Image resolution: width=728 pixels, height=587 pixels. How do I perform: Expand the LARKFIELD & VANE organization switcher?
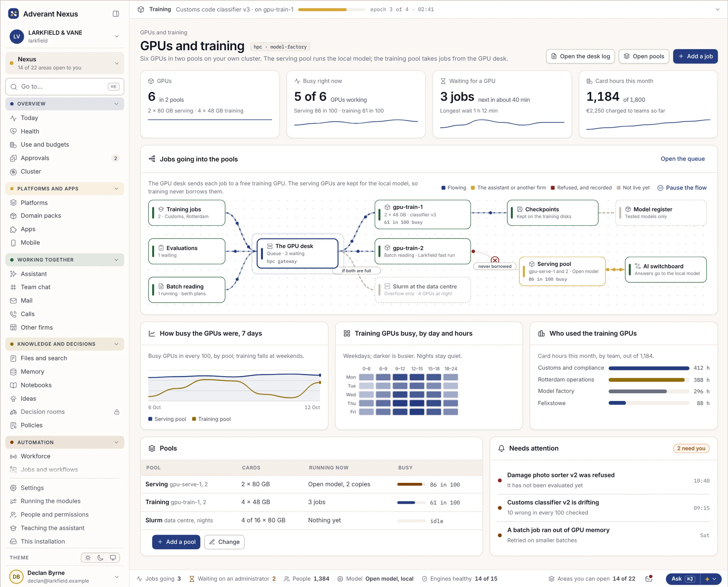[65, 36]
